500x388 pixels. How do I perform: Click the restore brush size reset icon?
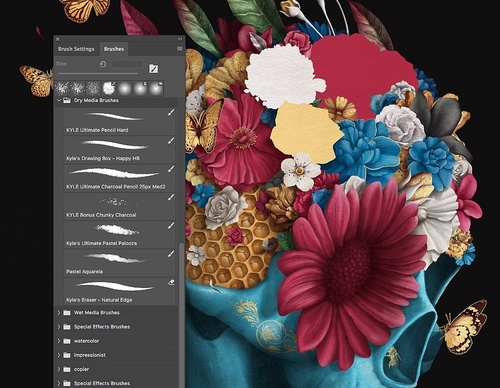click(103, 64)
